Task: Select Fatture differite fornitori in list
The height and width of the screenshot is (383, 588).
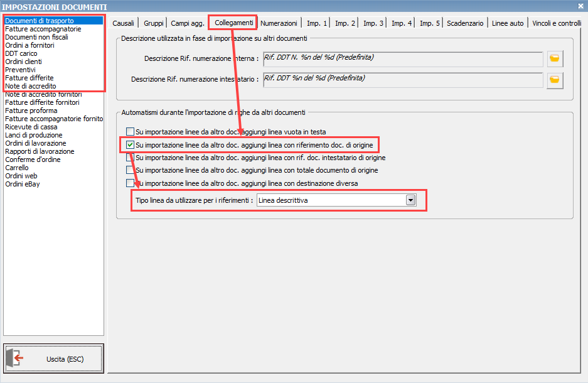Action: point(53,102)
